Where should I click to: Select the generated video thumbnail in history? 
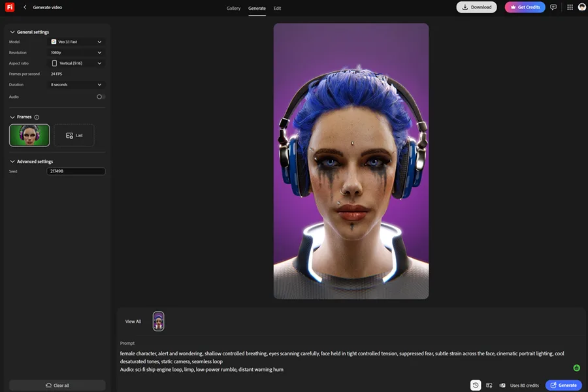(x=158, y=321)
